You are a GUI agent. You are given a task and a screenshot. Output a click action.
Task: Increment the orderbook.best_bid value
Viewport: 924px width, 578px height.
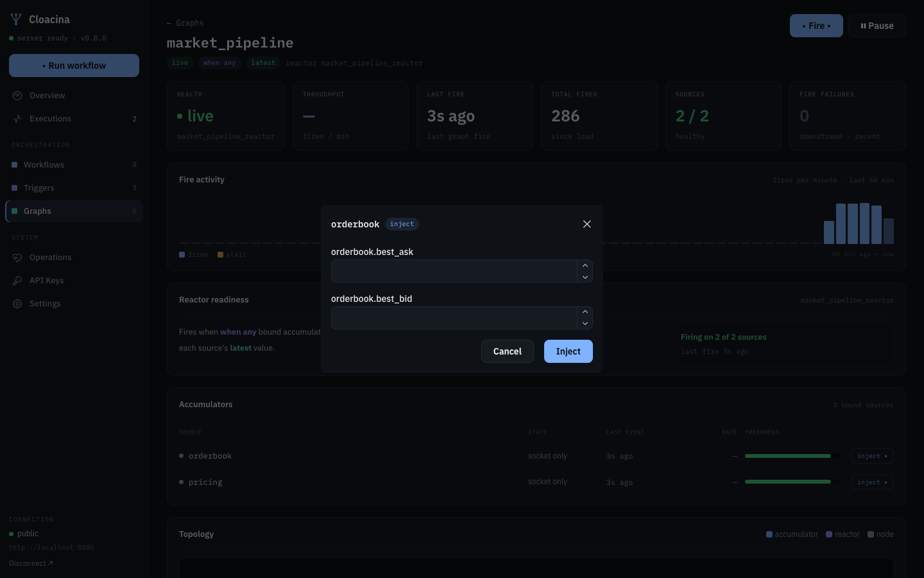(585, 312)
